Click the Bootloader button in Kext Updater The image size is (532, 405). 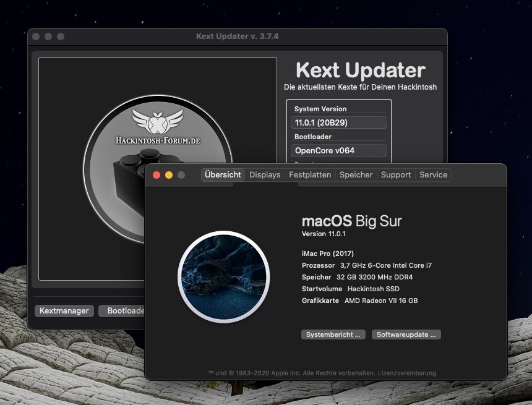122,310
